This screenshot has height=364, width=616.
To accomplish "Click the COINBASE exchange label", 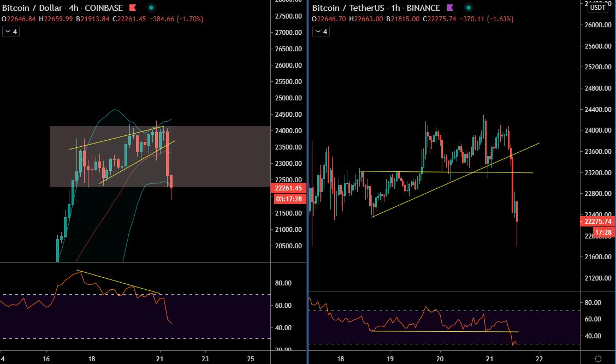I will (x=103, y=8).
